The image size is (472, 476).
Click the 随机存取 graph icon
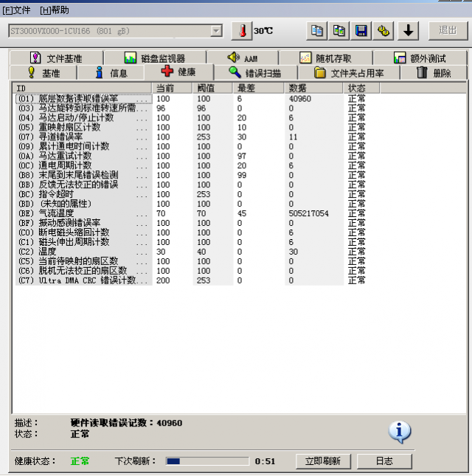305,58
